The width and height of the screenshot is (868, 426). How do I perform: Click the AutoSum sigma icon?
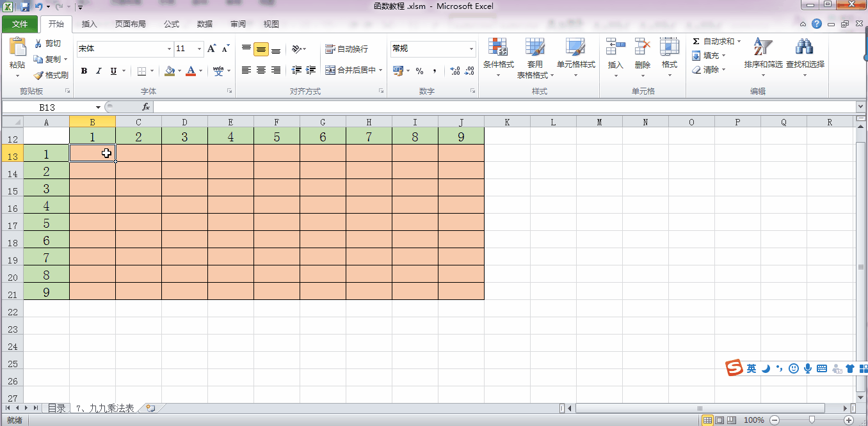coord(696,42)
